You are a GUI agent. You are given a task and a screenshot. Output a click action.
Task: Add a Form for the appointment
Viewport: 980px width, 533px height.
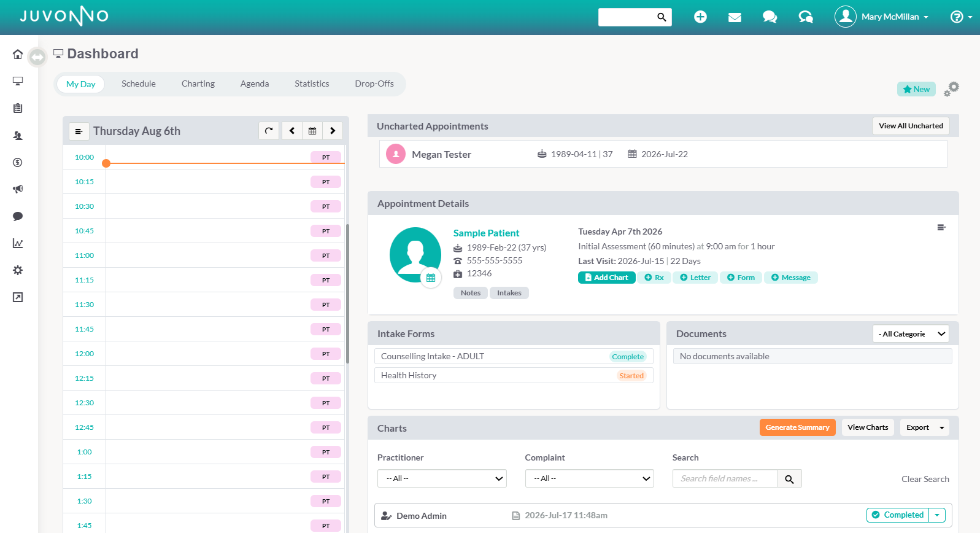pos(741,278)
